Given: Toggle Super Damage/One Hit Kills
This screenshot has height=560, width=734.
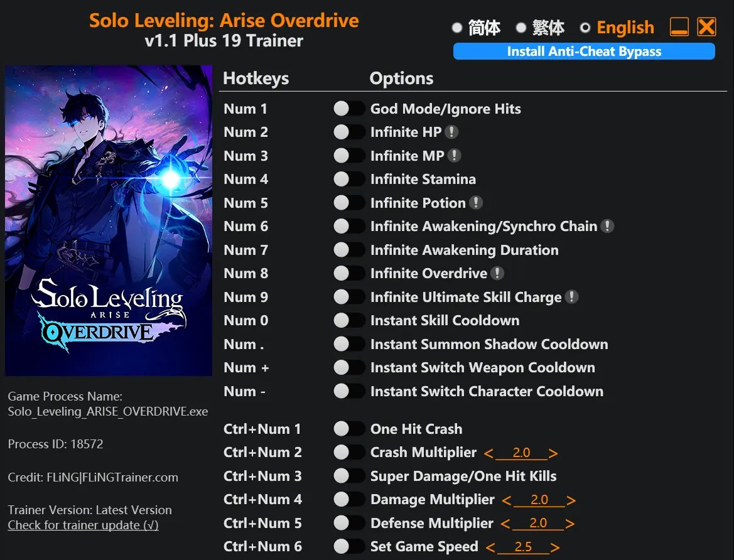Looking at the screenshot, I should (x=348, y=476).
